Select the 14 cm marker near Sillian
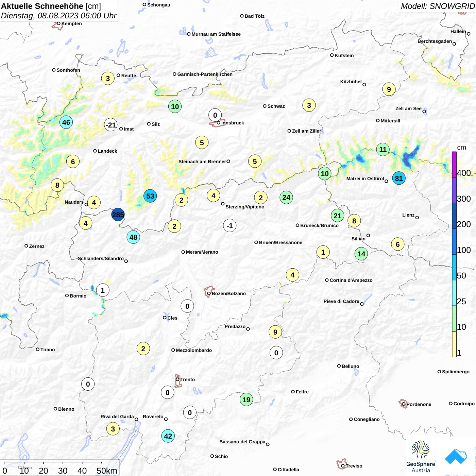The image size is (476, 476). (361, 254)
